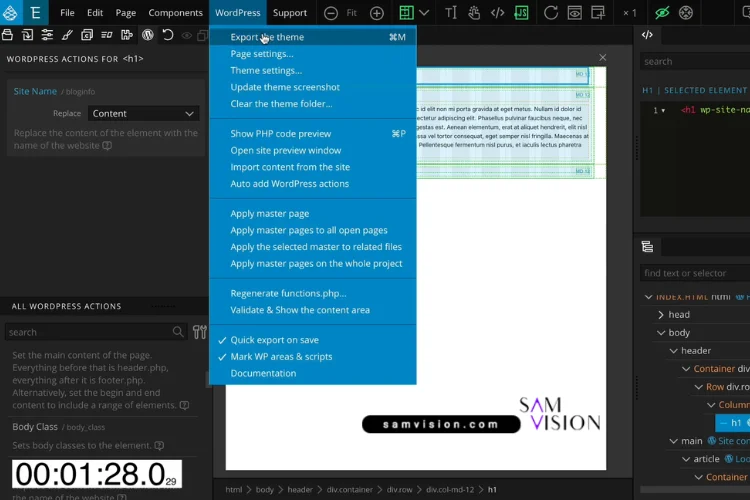The image size is (750, 500).
Task: Click find text or selector field
Action: [695, 273]
